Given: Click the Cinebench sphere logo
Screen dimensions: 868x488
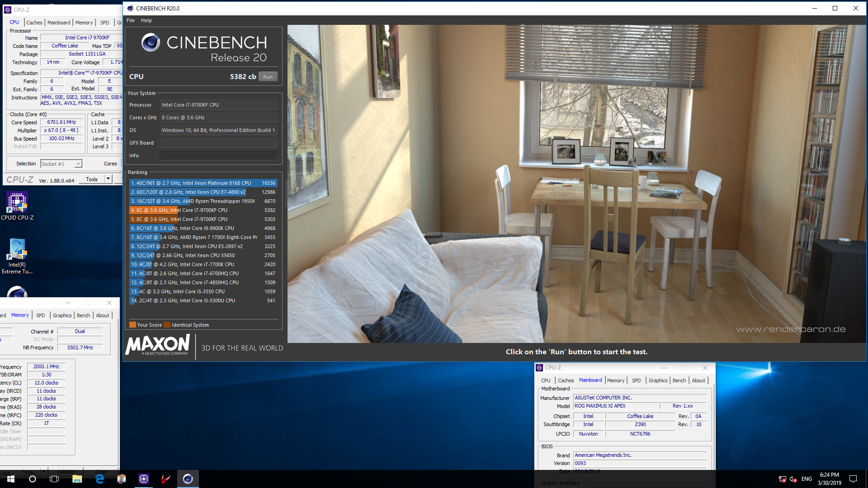Looking at the screenshot, I should [x=151, y=42].
